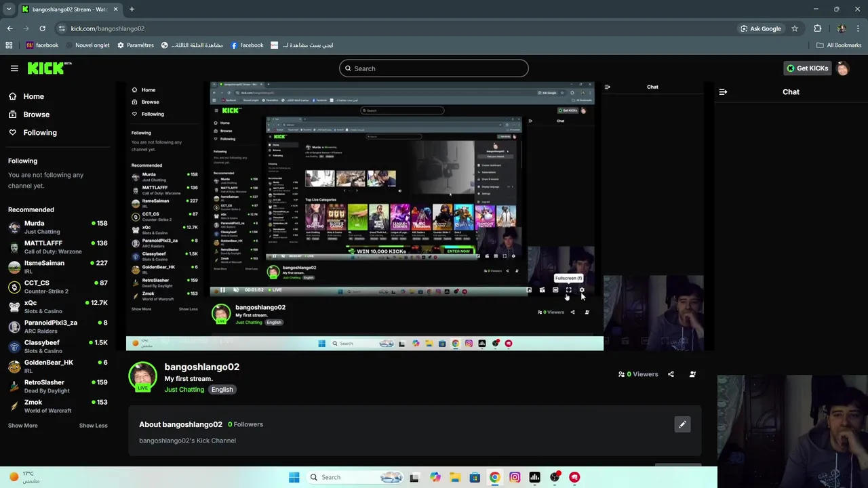Collapse the Chat panel with arrow icon

click(723, 91)
